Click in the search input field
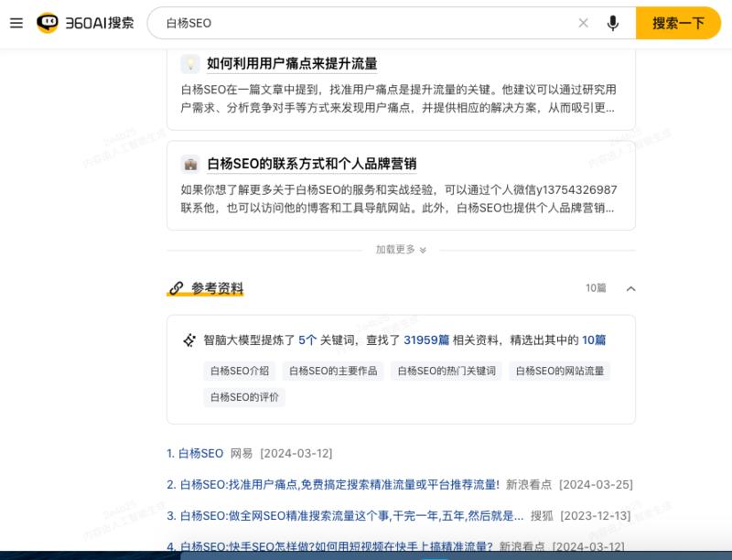This screenshot has height=560, width=732. [x=366, y=23]
